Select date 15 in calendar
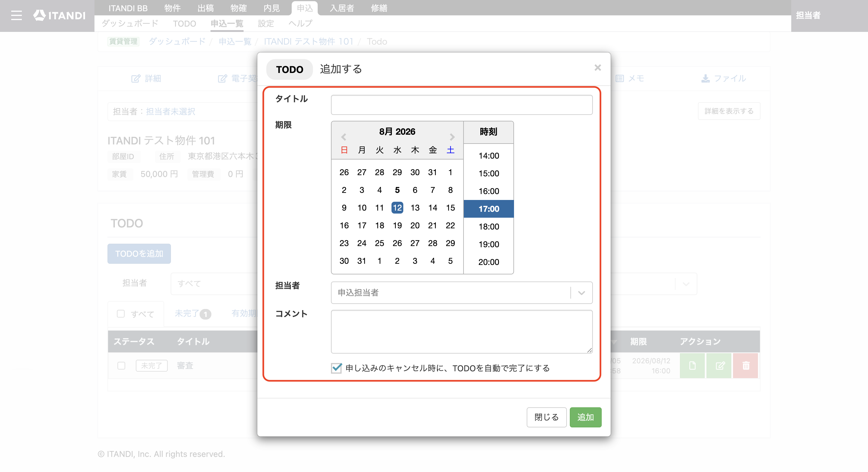868x472 pixels. pyautogui.click(x=450, y=208)
